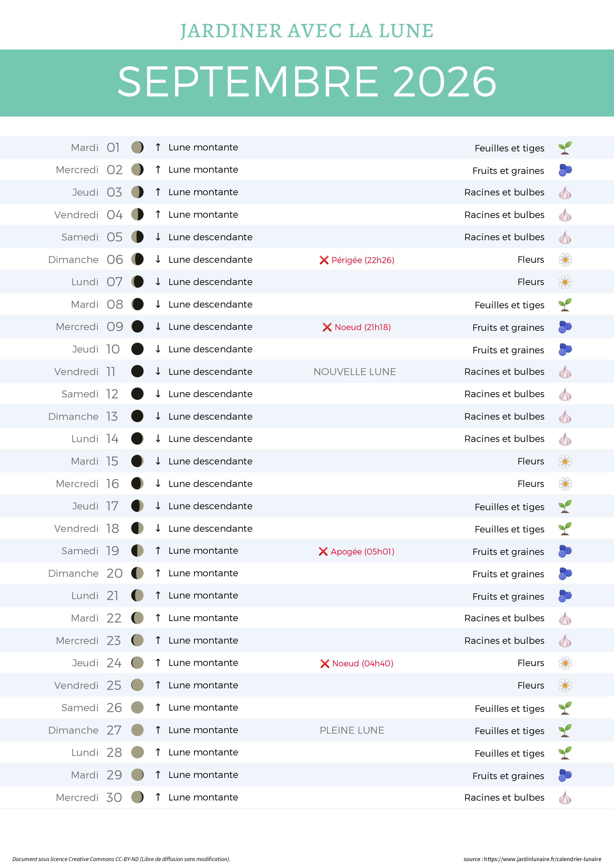The height and width of the screenshot is (868, 614).
Task: Click the Creative Commons licence text
Action: tap(121, 859)
